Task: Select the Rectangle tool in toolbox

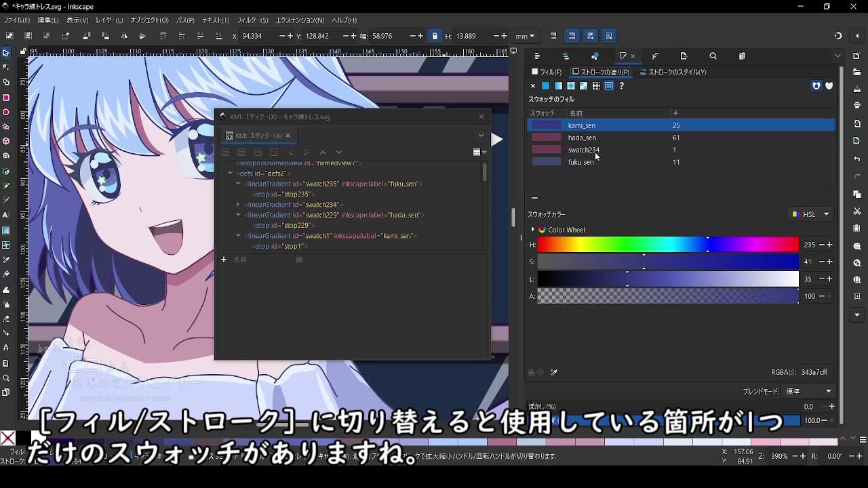Action: point(6,97)
